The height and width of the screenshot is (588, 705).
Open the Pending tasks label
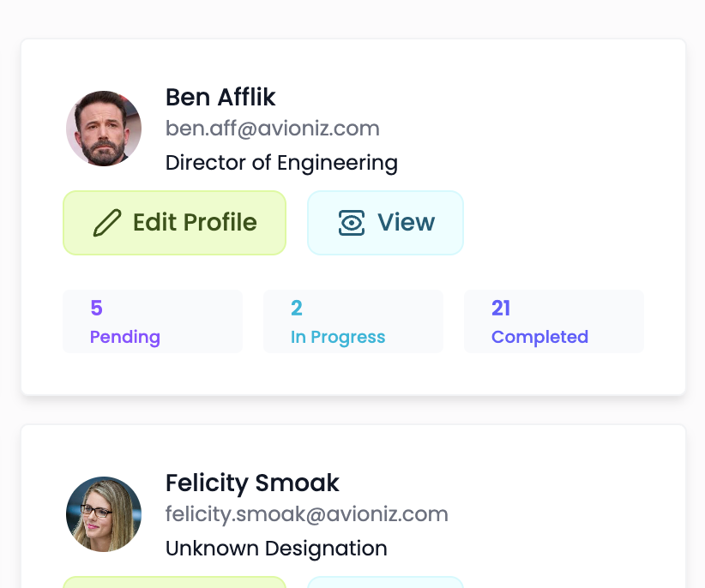[x=125, y=337]
